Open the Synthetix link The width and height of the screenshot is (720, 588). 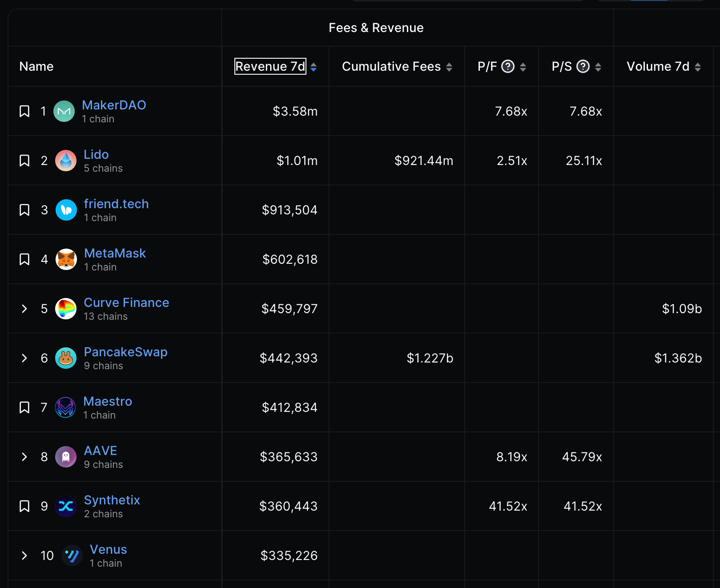112,500
